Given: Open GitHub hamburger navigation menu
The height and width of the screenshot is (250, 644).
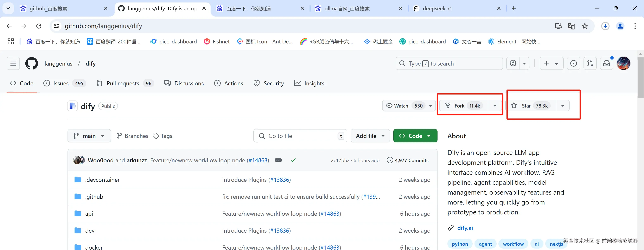Looking at the screenshot, I should (x=13, y=63).
